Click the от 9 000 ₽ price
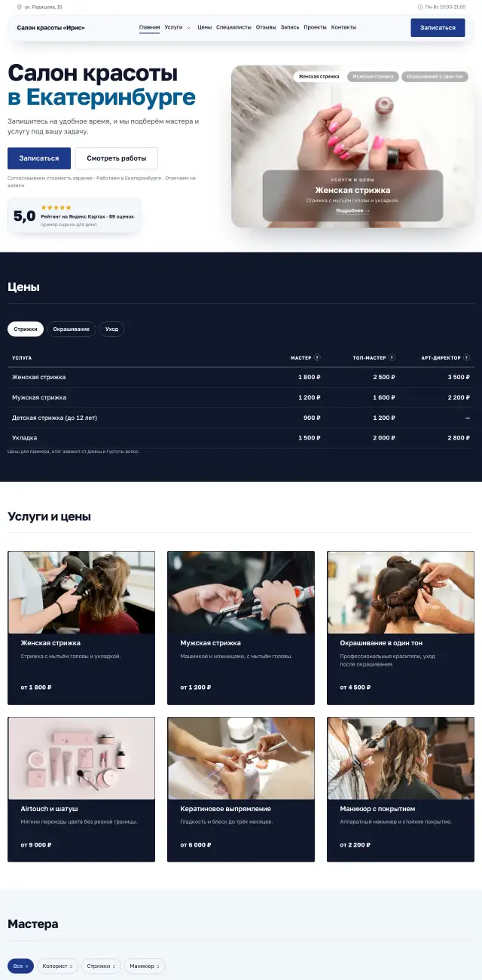 36,845
